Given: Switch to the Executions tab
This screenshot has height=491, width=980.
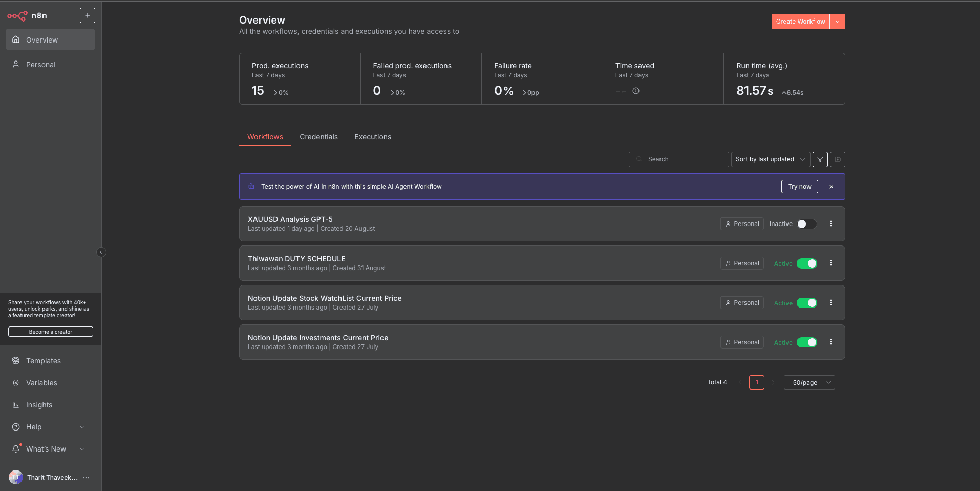Looking at the screenshot, I should 373,137.
